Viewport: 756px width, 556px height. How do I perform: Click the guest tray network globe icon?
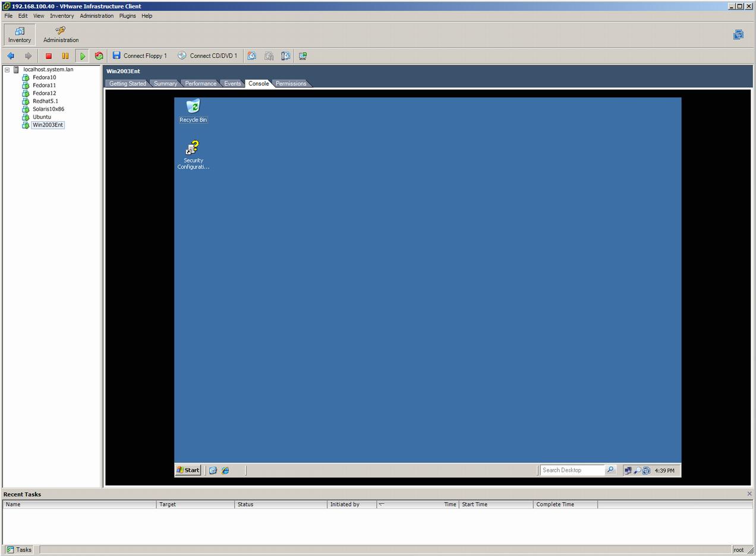click(646, 470)
